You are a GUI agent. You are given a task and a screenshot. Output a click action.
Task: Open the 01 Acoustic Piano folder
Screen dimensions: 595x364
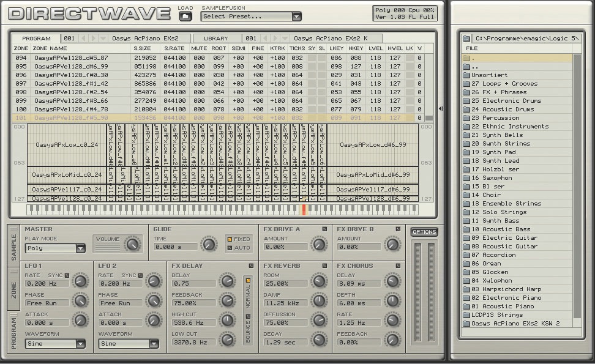click(517, 306)
